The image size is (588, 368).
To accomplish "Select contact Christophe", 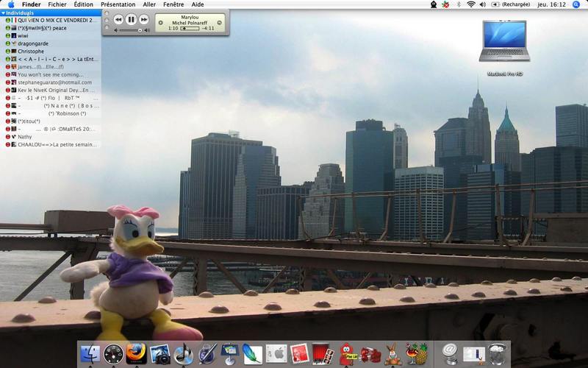I will 51,52.
